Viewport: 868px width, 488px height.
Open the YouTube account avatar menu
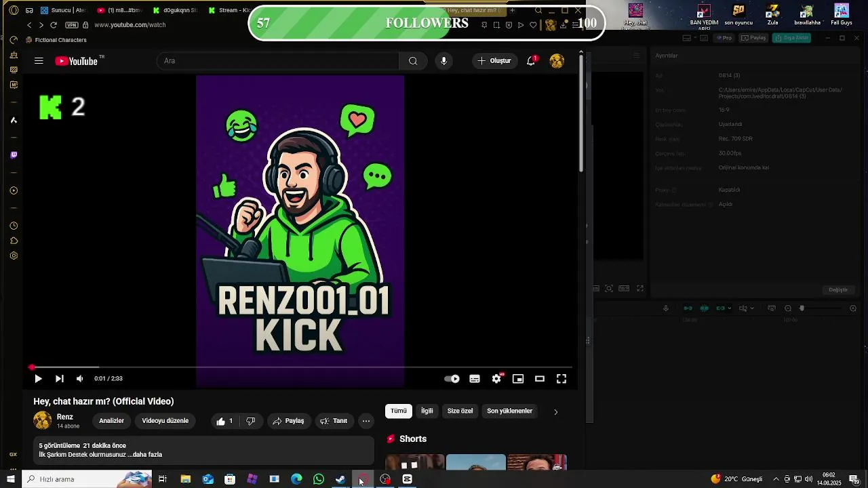point(557,61)
